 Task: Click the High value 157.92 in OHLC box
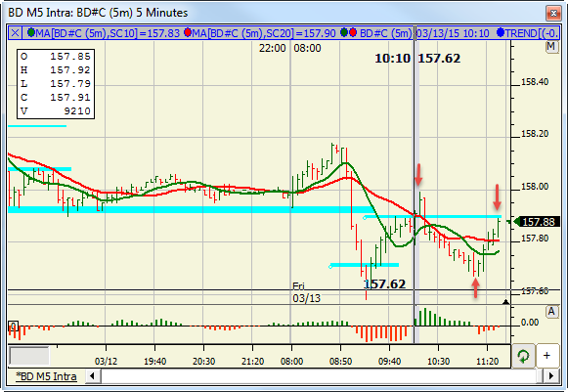70,70
